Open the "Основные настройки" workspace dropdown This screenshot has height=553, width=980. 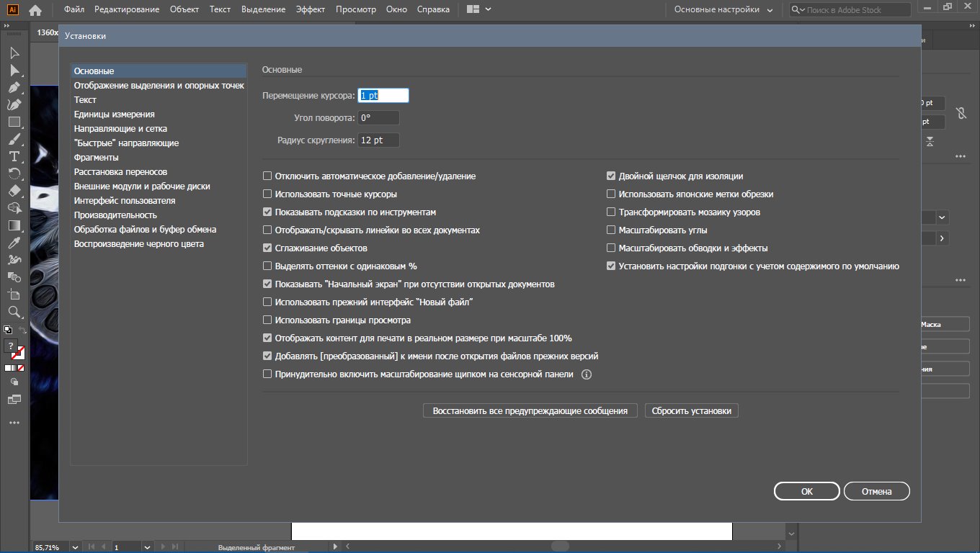pos(723,10)
